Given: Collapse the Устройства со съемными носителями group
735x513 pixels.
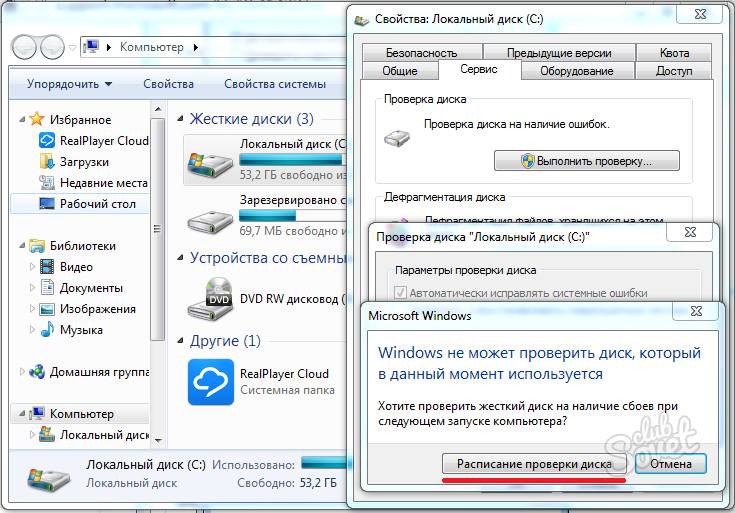Looking at the screenshot, I should [x=180, y=258].
